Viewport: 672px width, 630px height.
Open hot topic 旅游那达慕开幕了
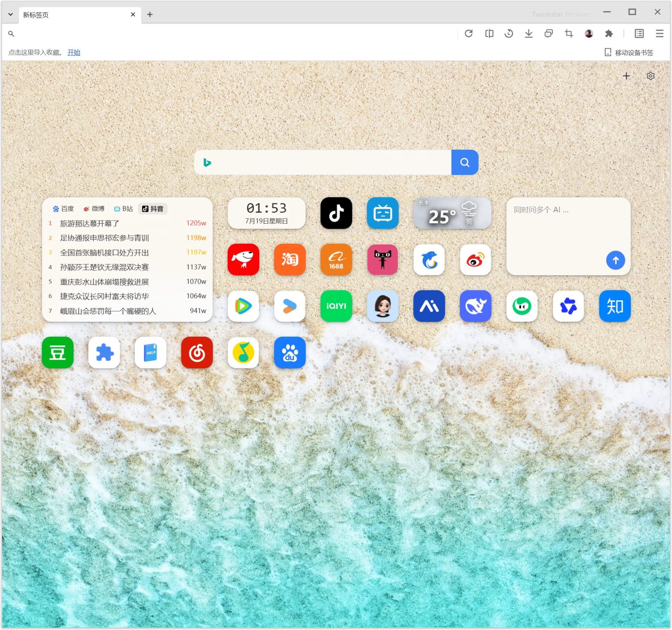point(127,223)
